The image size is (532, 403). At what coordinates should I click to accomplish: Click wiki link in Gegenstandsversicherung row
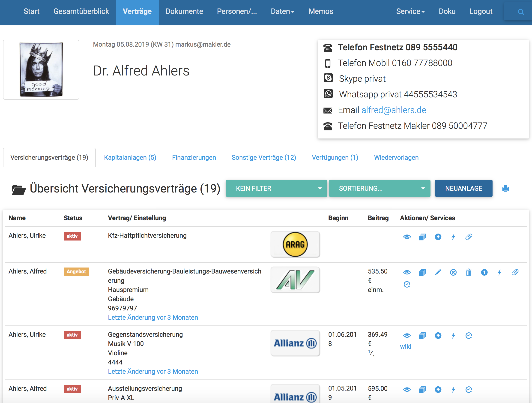tap(406, 346)
